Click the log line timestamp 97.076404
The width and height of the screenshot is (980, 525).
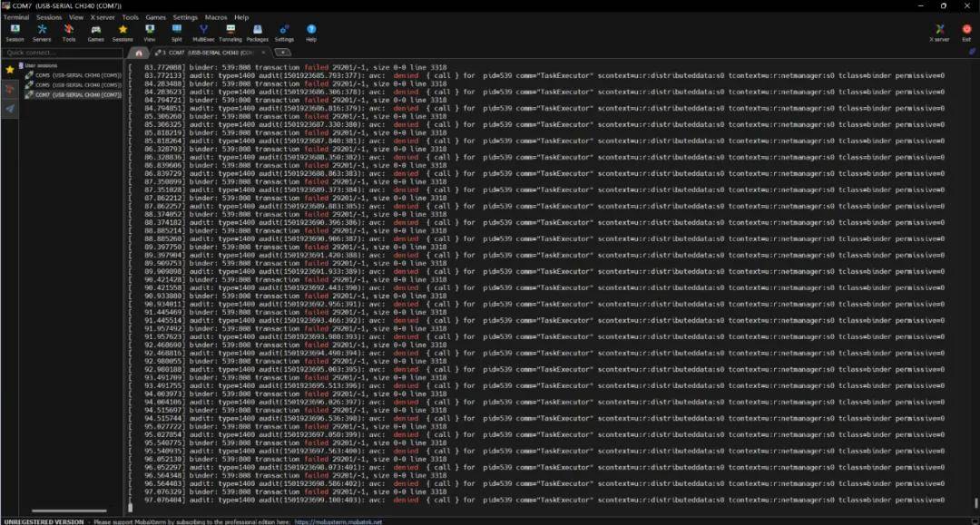point(163,500)
